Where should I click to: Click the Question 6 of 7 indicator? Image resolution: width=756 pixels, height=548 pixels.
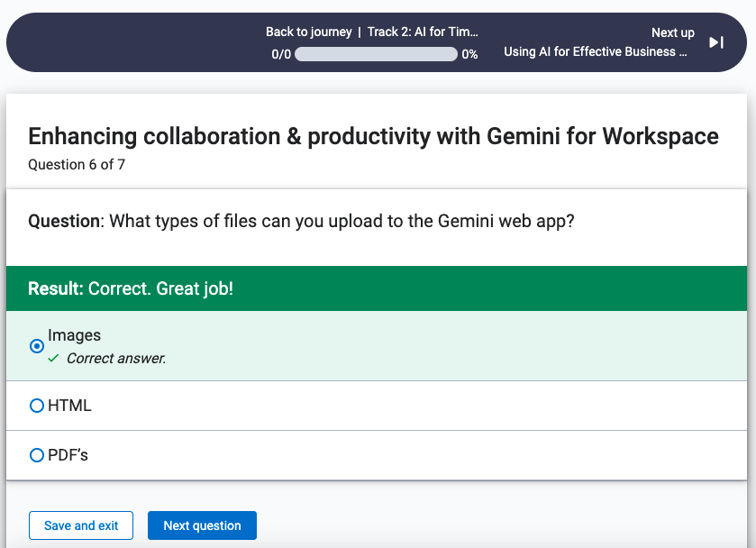coord(77,165)
